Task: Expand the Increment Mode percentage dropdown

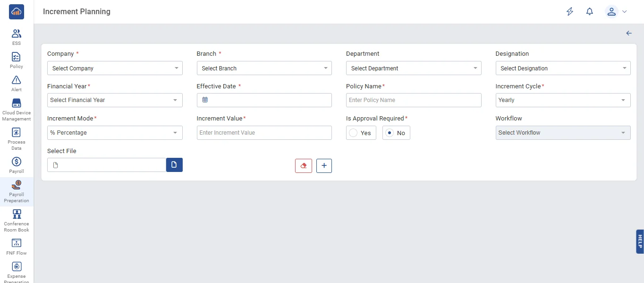Action: pyautogui.click(x=115, y=133)
